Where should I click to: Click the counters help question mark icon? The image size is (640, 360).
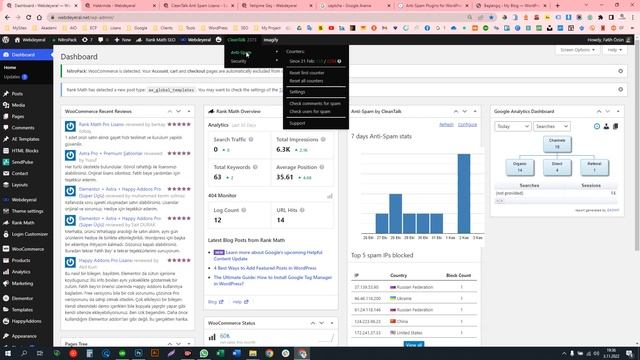click(x=339, y=61)
